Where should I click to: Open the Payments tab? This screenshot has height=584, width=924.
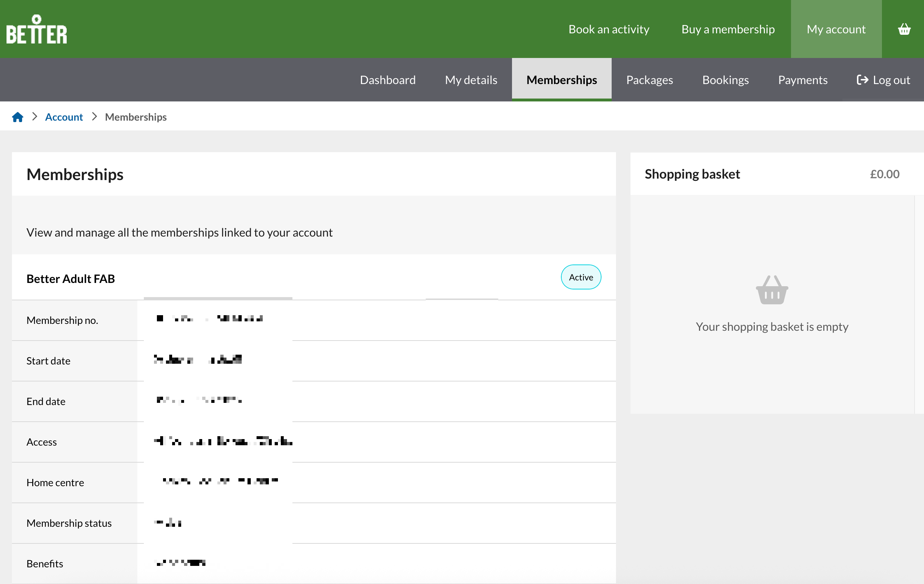point(802,80)
